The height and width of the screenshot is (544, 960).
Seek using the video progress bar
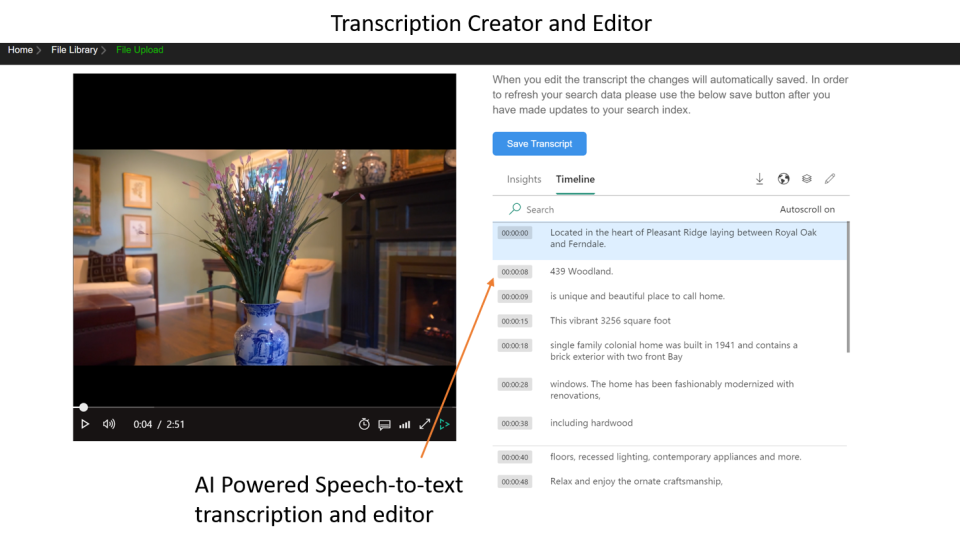click(x=264, y=407)
